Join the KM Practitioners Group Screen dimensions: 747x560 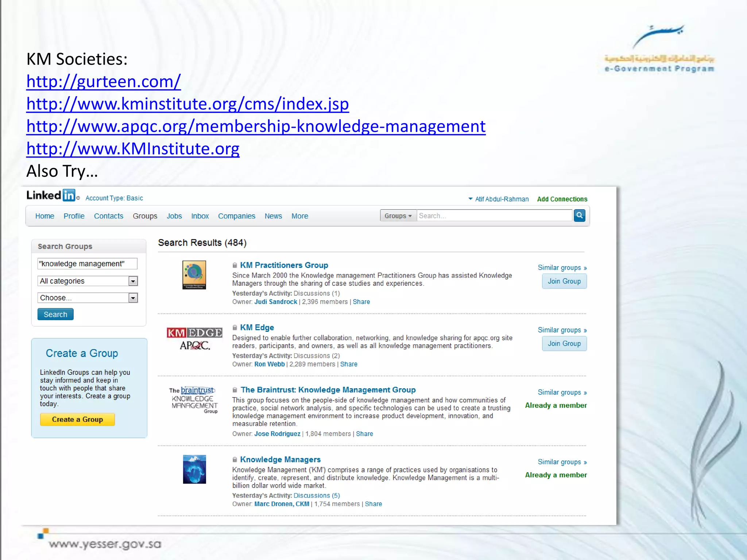coord(564,281)
